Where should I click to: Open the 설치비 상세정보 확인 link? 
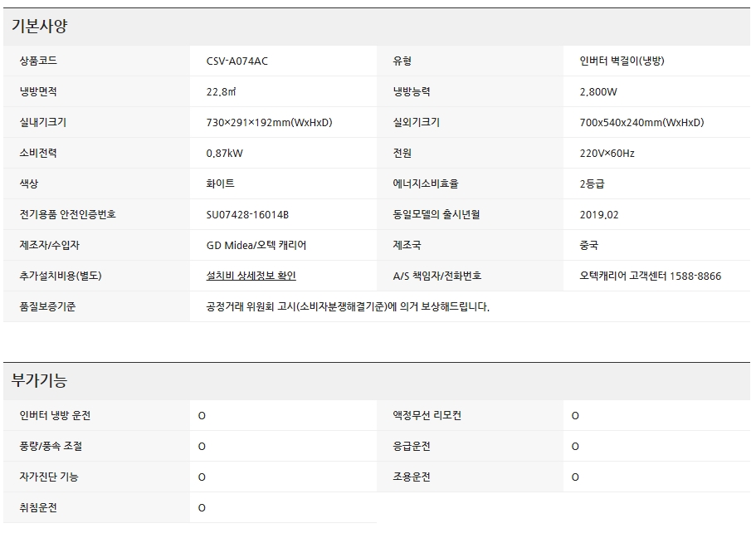(251, 276)
